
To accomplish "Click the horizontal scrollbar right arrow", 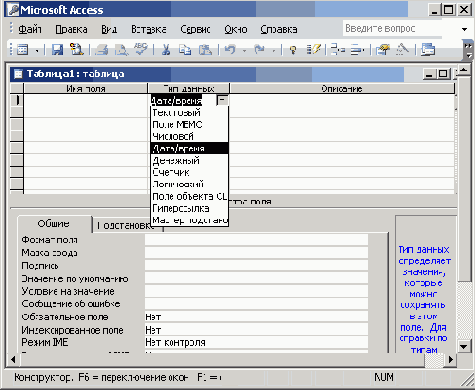I will pos(451,359).
